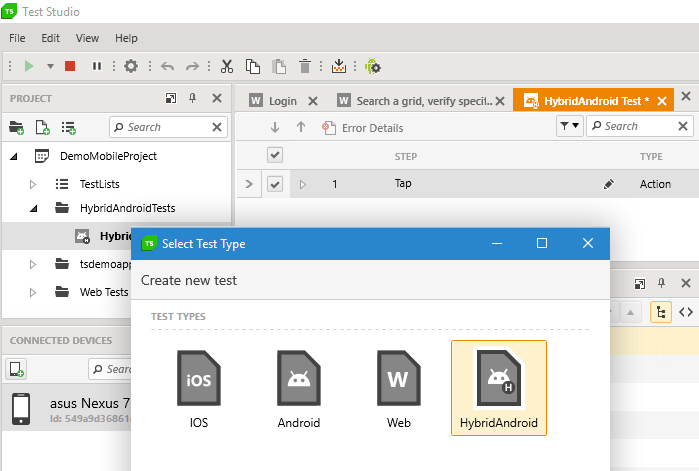Open the Help menu
699x471 pixels.
click(x=126, y=38)
